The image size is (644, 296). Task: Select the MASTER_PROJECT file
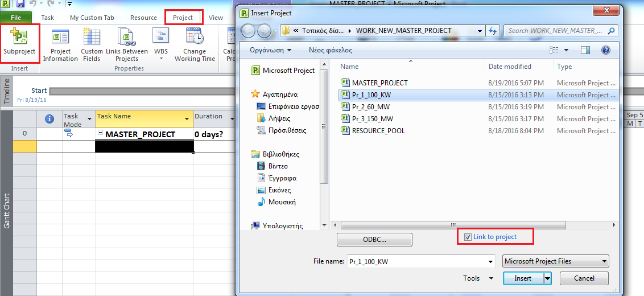[478, 83]
